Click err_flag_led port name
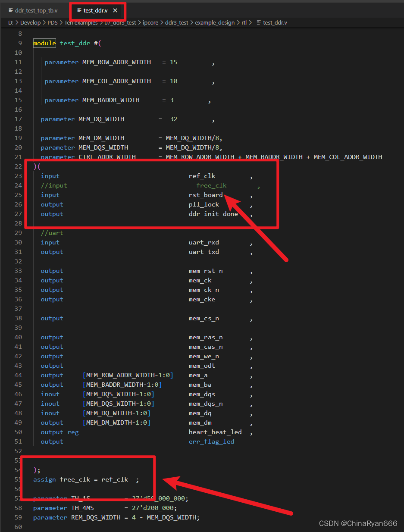This screenshot has height=532, width=404. point(211,441)
